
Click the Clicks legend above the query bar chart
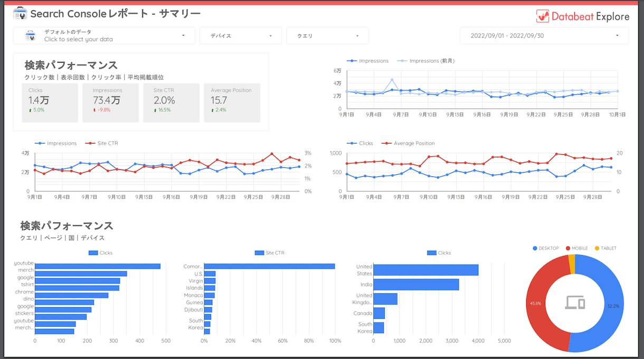pyautogui.click(x=100, y=253)
